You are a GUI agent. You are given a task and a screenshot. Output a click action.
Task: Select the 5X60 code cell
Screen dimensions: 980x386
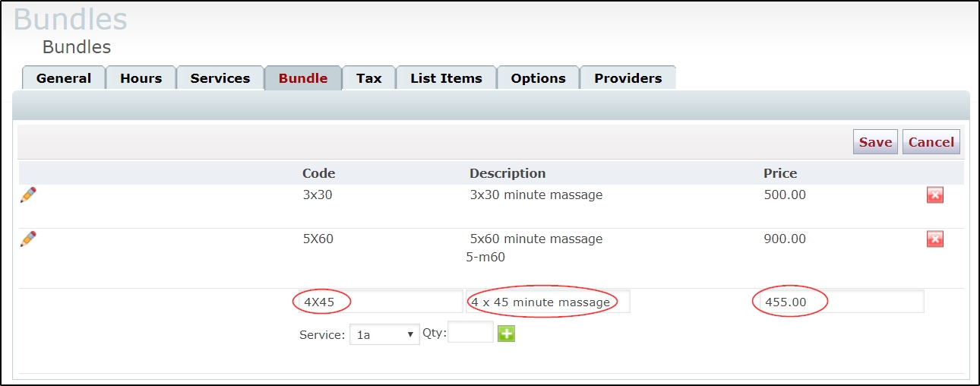[x=318, y=239]
